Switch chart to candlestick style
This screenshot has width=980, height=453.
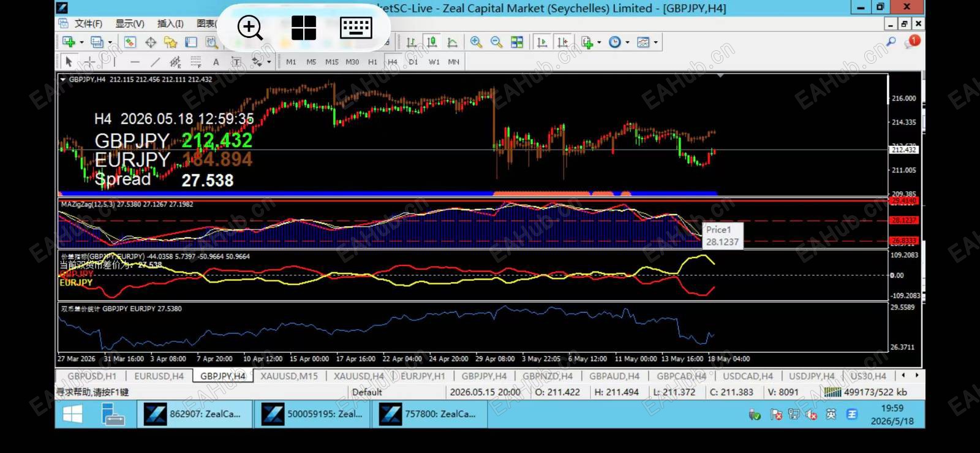click(432, 42)
